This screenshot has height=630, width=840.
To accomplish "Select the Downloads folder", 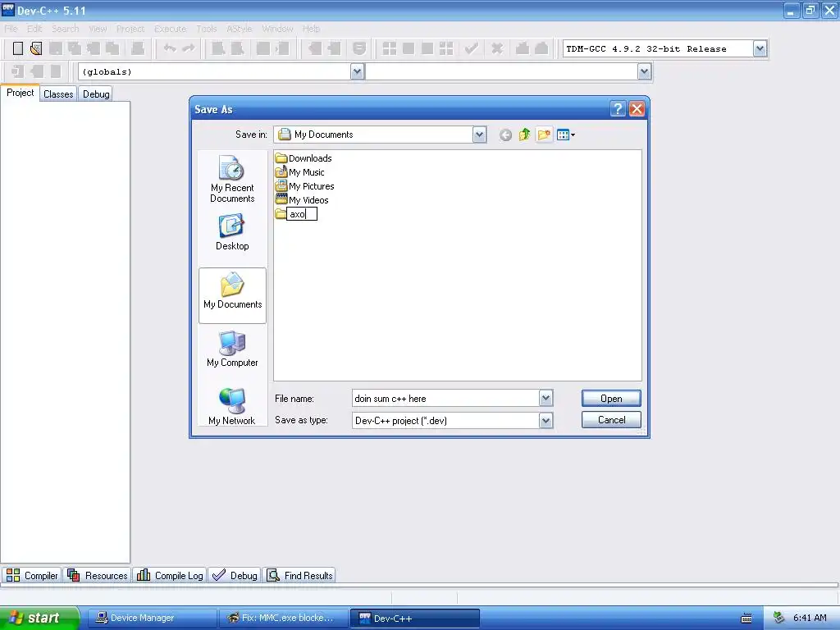I will coord(304,158).
